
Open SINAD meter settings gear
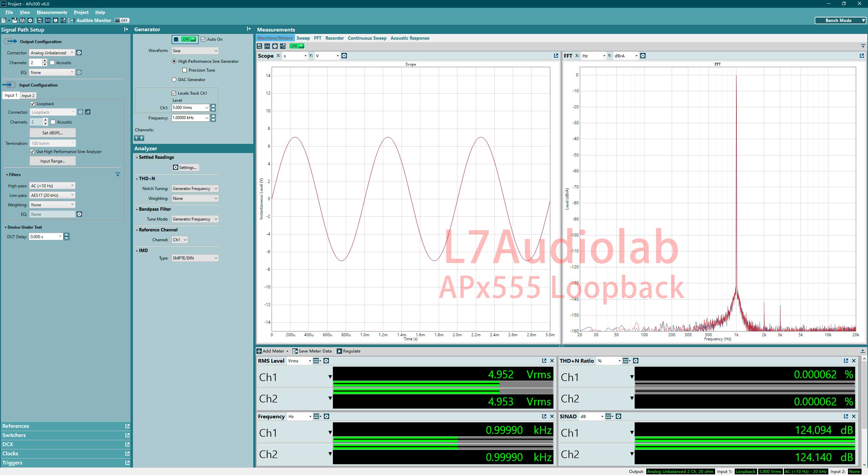pyautogui.click(x=618, y=416)
